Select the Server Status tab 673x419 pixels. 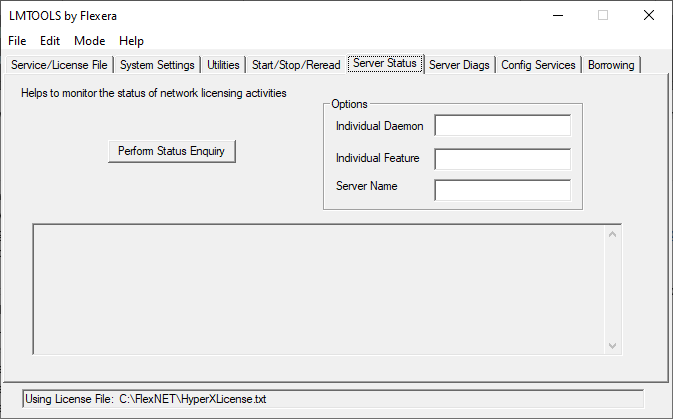point(385,64)
